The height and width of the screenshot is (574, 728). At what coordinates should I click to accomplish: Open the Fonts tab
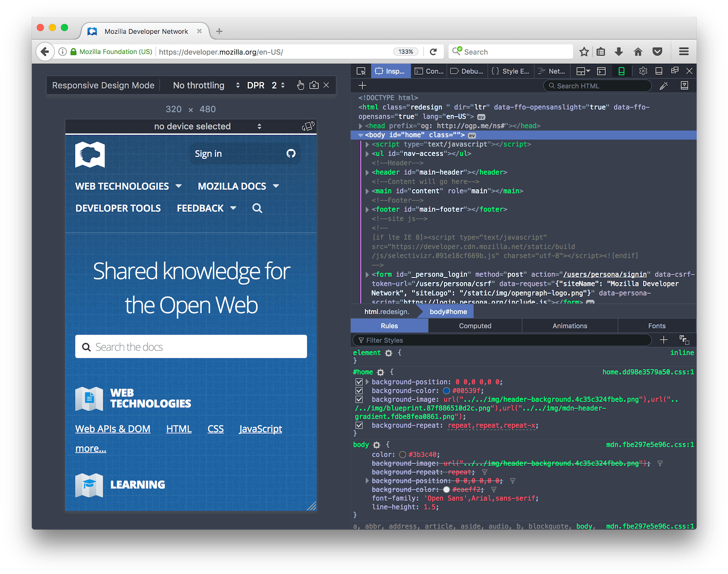[656, 326]
